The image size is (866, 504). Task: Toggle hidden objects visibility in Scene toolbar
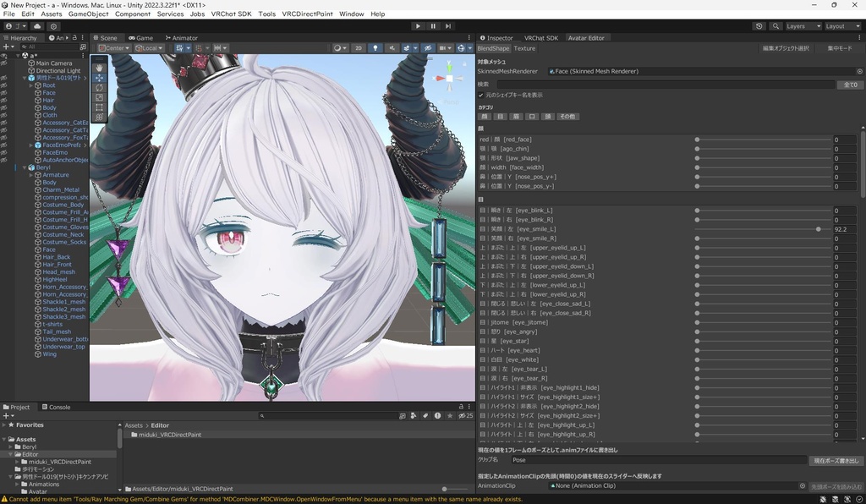coord(427,48)
